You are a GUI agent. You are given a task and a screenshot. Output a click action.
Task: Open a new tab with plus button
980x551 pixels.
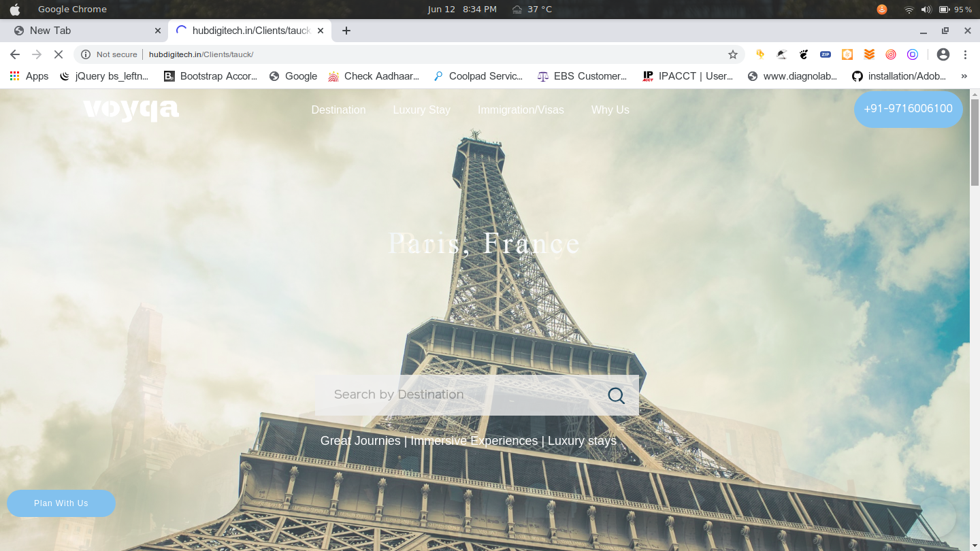click(346, 31)
